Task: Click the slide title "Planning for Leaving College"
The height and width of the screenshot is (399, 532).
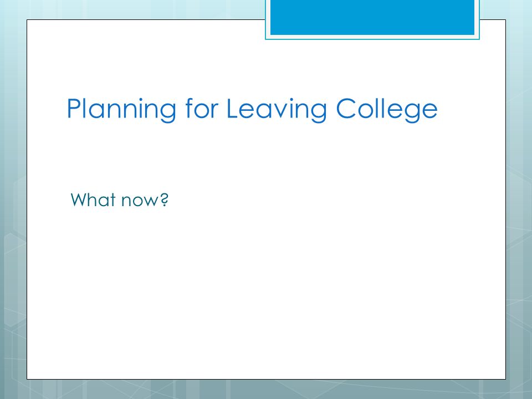Action: tap(252, 109)
